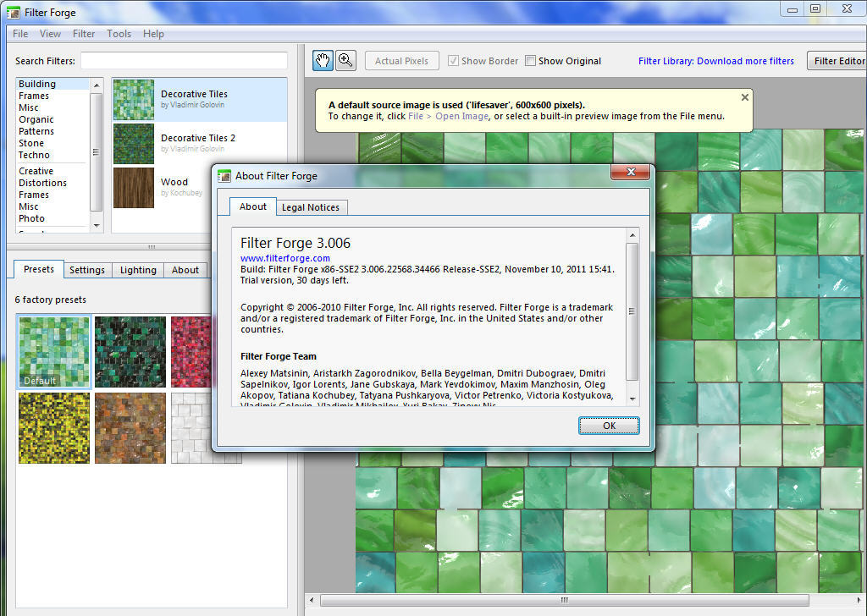Click Filter Library download more filters link
The image size is (867, 616).
(x=715, y=61)
